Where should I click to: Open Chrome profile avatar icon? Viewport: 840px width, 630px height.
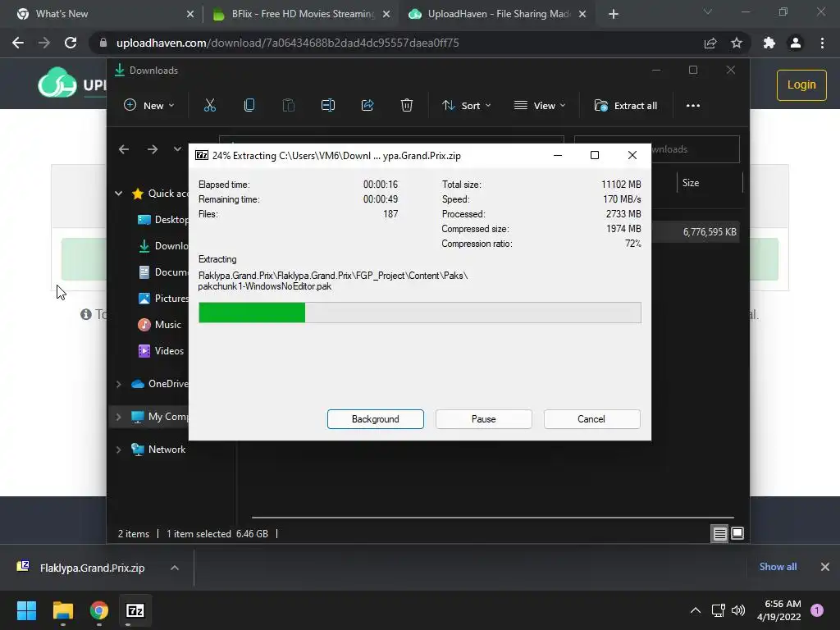[x=796, y=43]
